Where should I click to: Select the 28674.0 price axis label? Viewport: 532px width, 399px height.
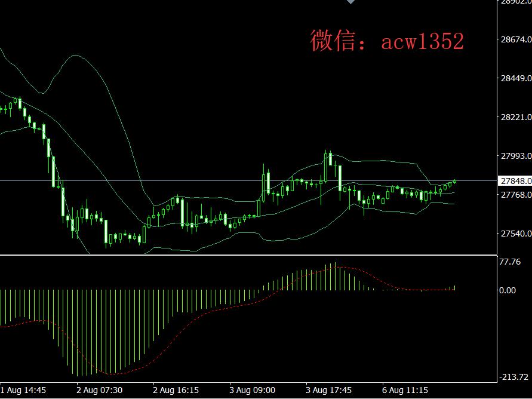516,39
